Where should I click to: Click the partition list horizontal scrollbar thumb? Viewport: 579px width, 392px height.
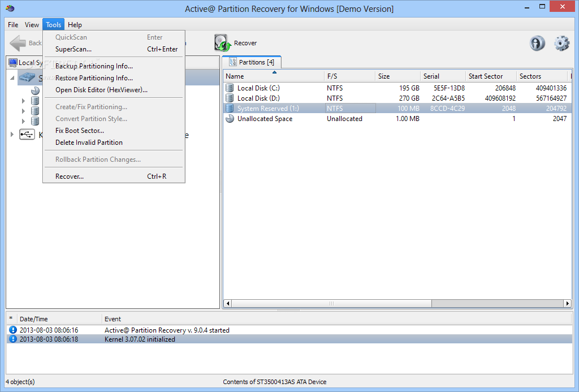[331, 303]
